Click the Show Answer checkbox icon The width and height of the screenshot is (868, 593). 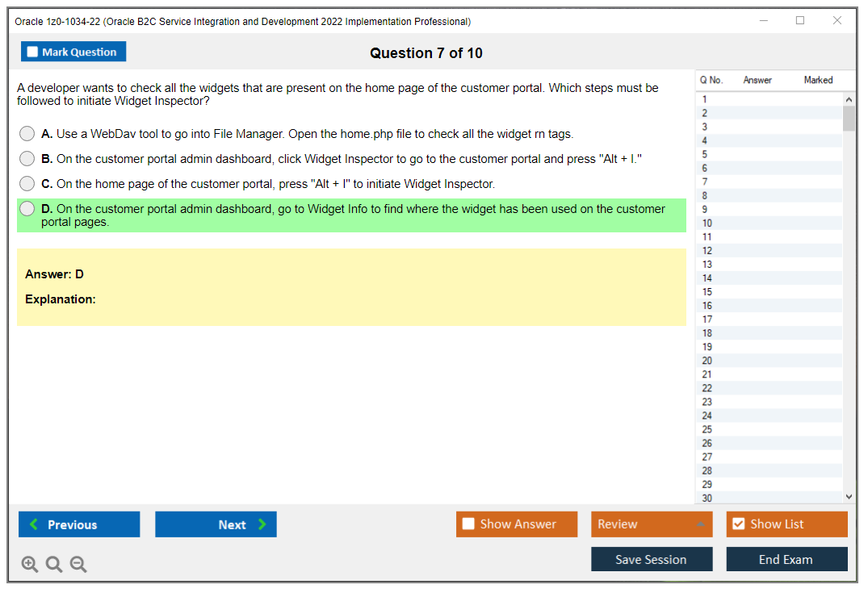coord(468,524)
